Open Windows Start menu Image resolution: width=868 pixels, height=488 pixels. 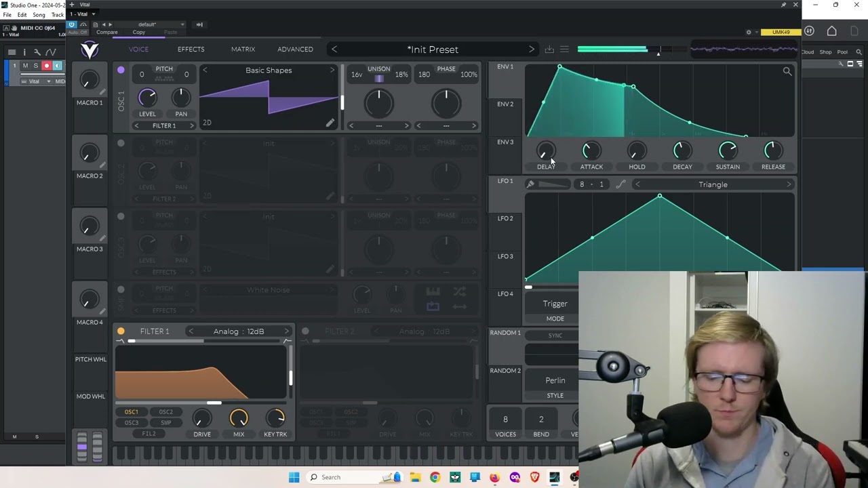[x=294, y=477]
